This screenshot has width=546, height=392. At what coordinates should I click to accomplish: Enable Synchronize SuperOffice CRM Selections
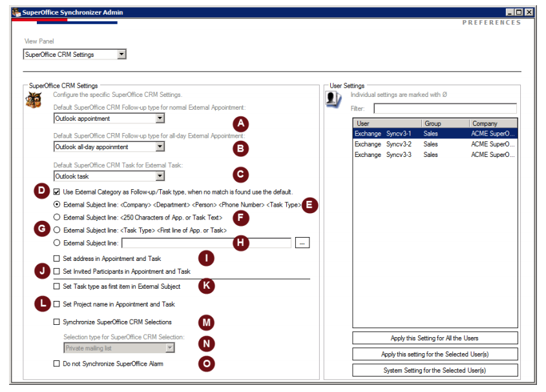click(x=56, y=322)
